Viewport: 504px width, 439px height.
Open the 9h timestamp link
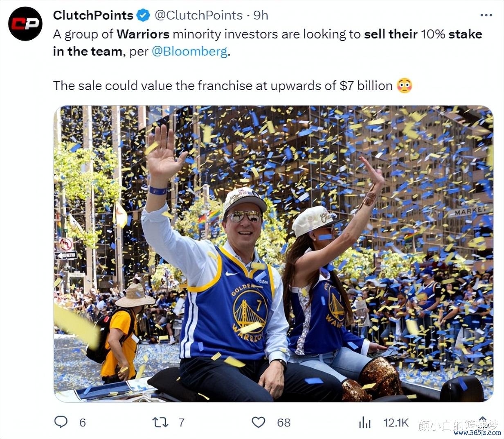(x=261, y=15)
